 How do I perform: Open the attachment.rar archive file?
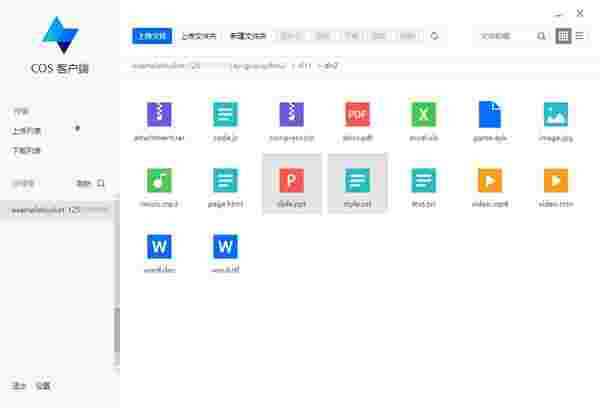(x=159, y=114)
